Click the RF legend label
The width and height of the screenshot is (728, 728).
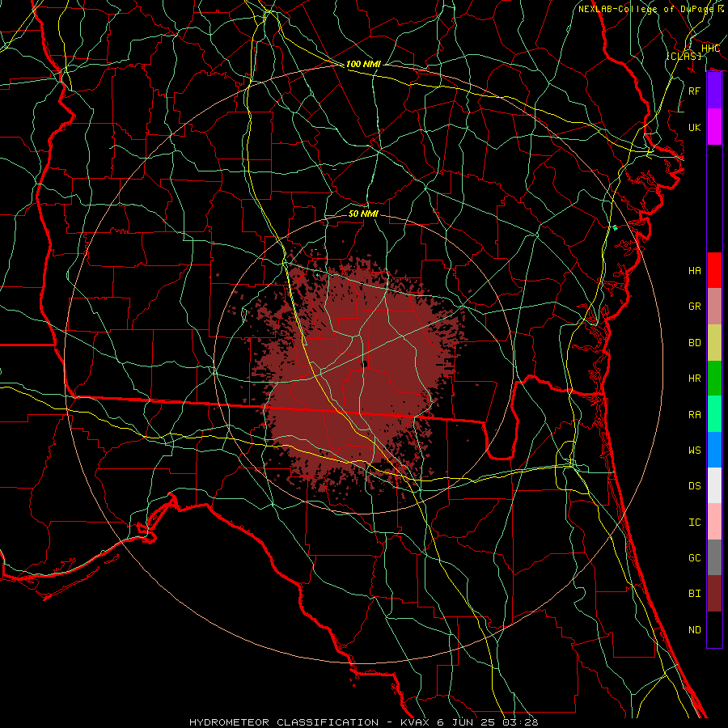695,91
